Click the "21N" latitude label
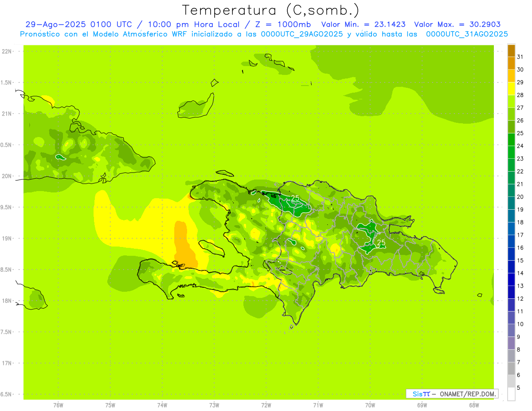 7,114
